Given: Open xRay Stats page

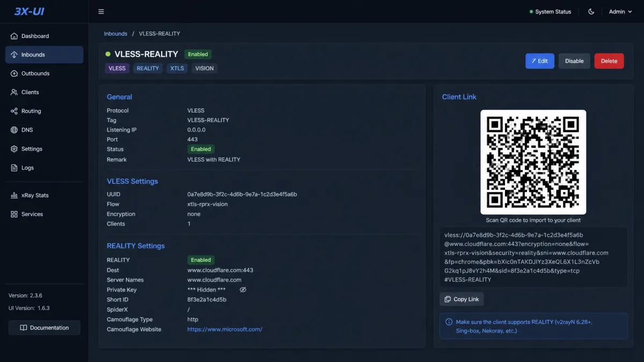Looking at the screenshot, I should click(x=45, y=195).
